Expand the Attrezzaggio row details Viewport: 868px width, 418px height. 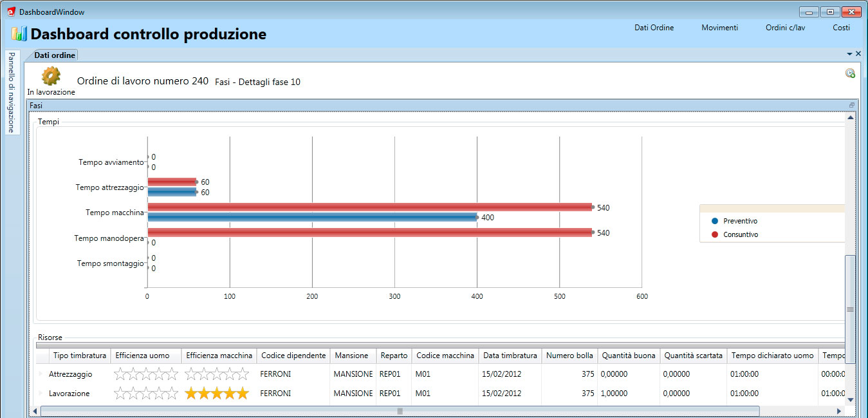point(40,374)
